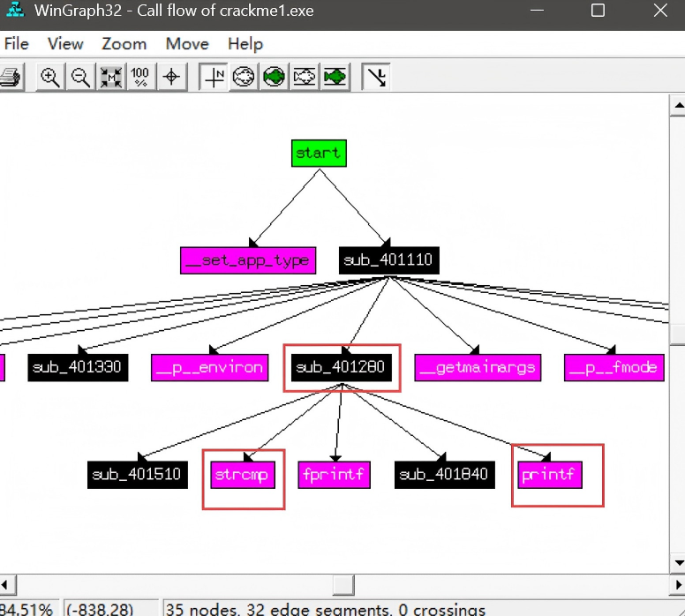Minimize the WinGraph32 window
Screen dimensions: 685x616
(537, 10)
